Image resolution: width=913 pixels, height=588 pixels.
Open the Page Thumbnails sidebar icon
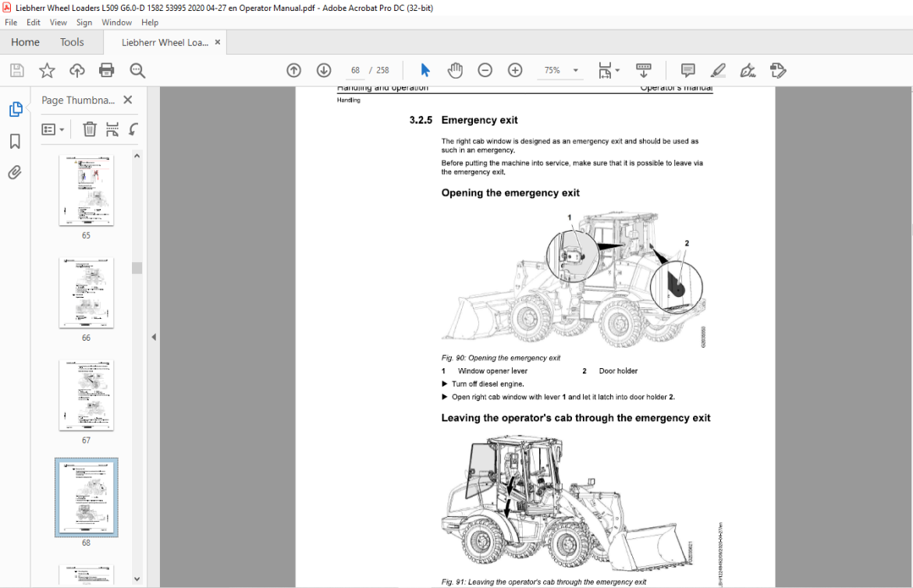pos(16,109)
